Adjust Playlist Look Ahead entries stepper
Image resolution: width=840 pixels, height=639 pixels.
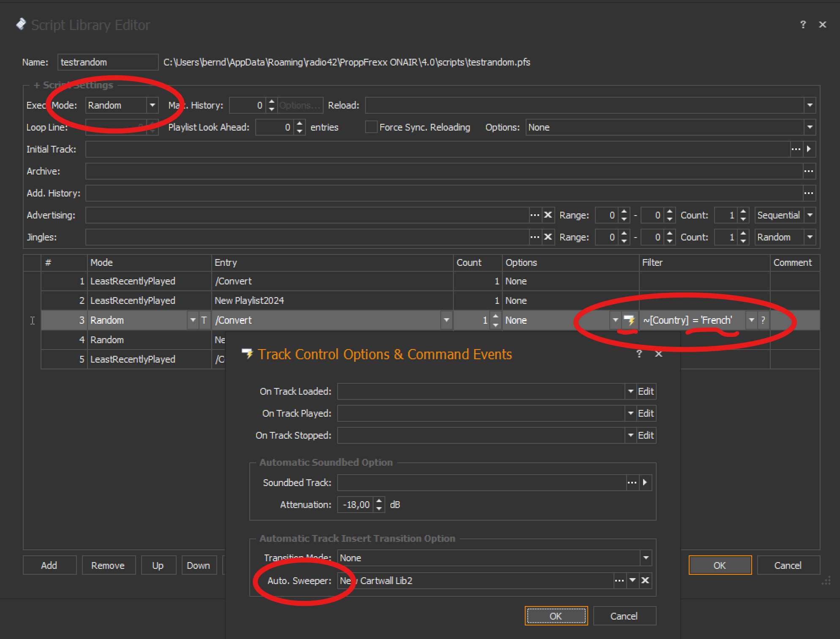[x=300, y=127]
